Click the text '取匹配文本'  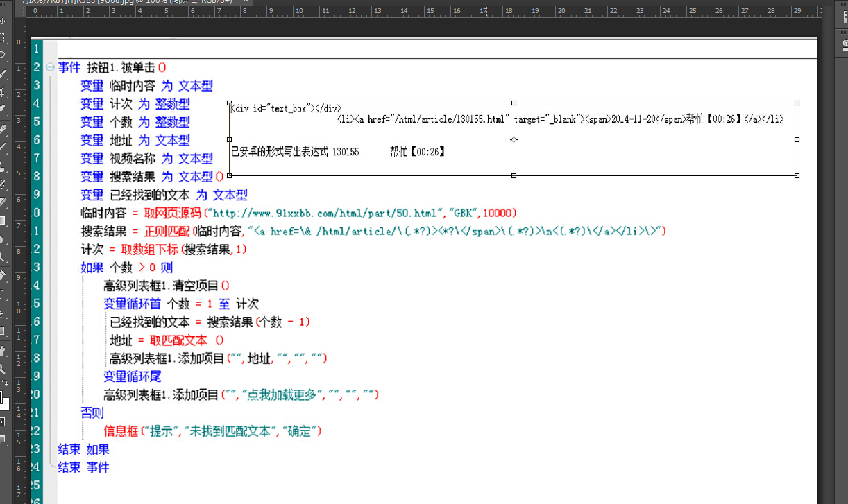click(178, 340)
